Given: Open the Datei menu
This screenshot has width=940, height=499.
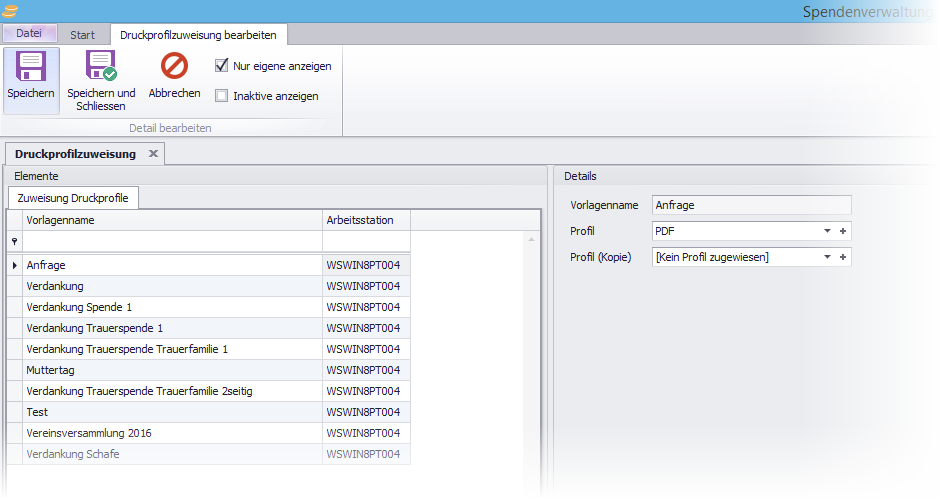Looking at the screenshot, I should click(x=29, y=34).
